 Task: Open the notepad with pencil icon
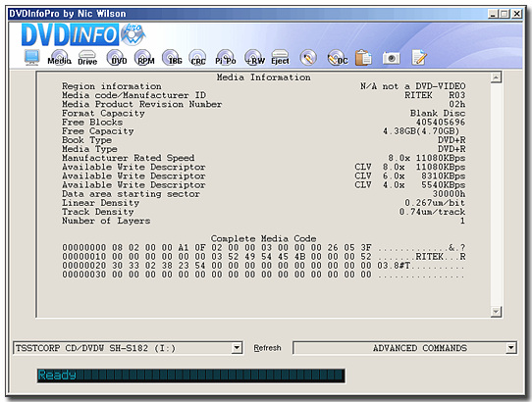click(x=419, y=57)
